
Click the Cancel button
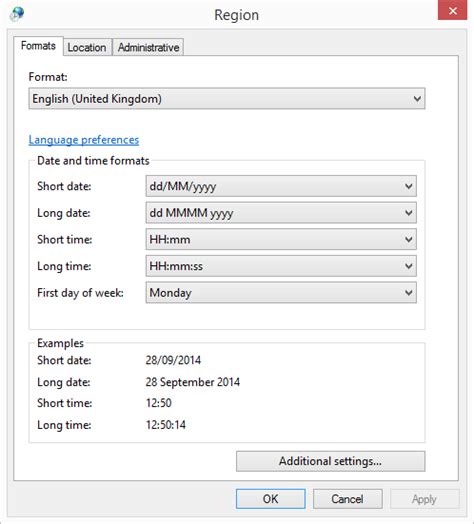[348, 499]
